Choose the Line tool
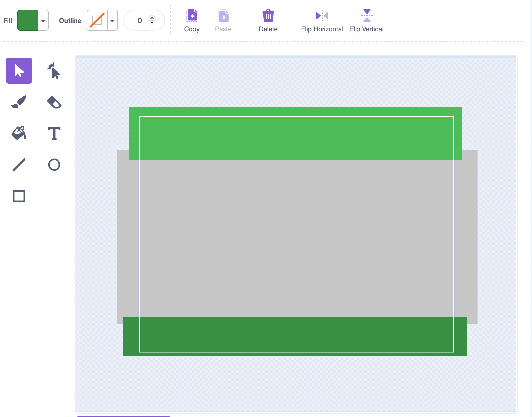532x417 pixels. 19,165
